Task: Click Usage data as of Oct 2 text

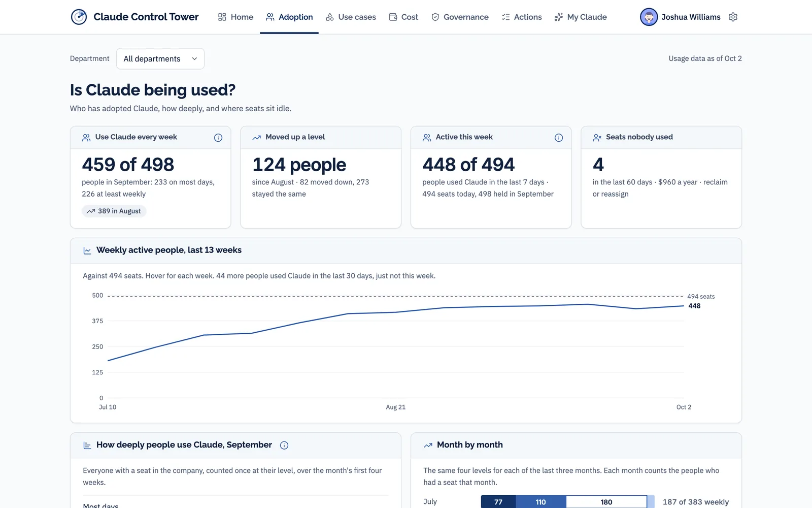Action: click(x=705, y=58)
